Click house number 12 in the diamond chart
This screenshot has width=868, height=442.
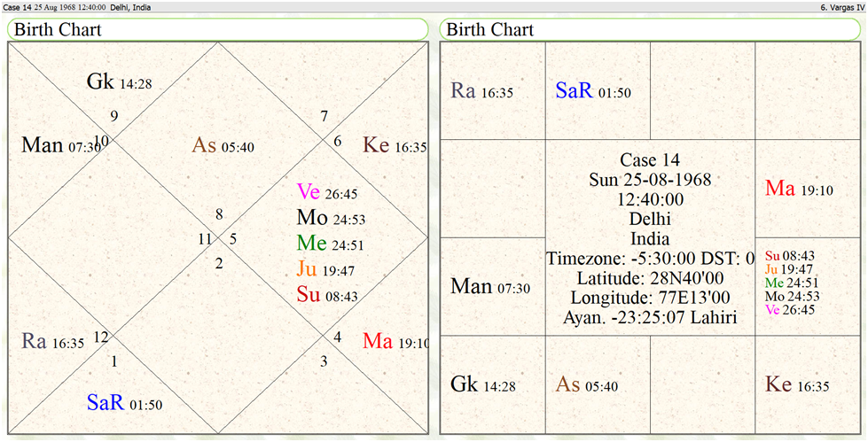coord(101,337)
